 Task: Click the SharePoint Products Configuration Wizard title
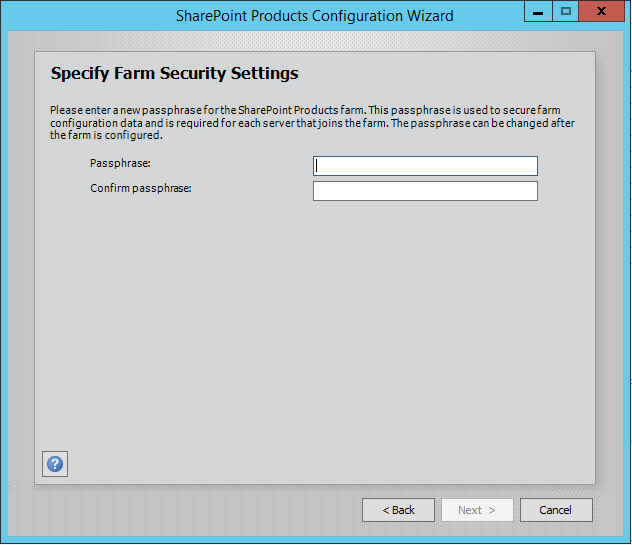(x=314, y=15)
